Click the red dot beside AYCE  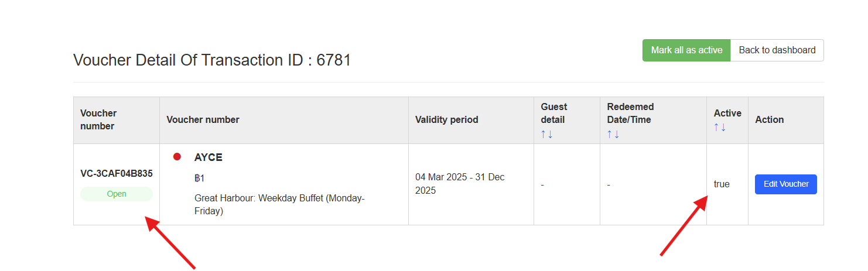click(177, 157)
